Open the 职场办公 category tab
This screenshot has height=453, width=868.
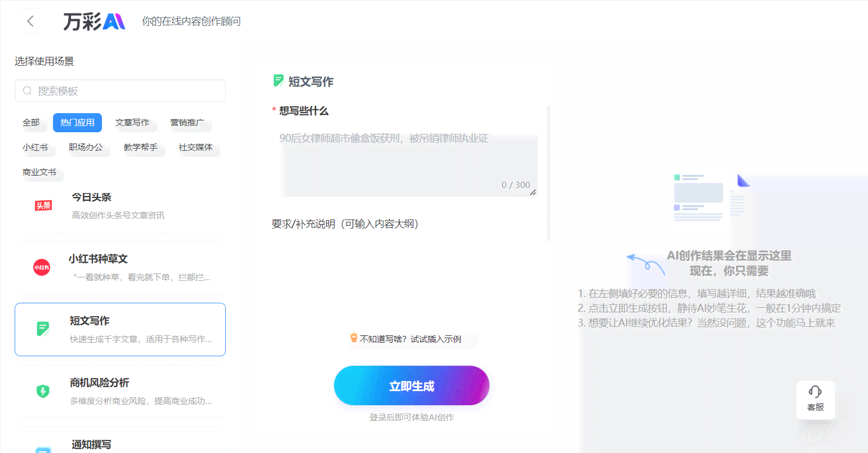coord(86,147)
